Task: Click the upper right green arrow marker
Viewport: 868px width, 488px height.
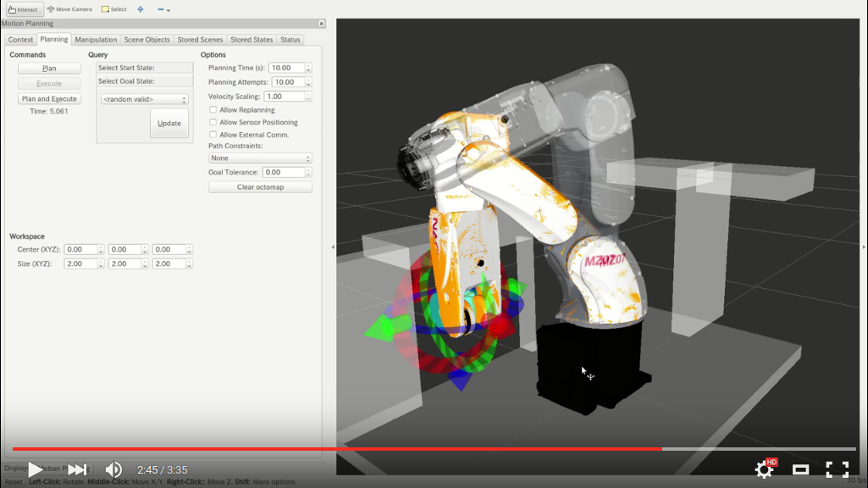Action: [515, 288]
